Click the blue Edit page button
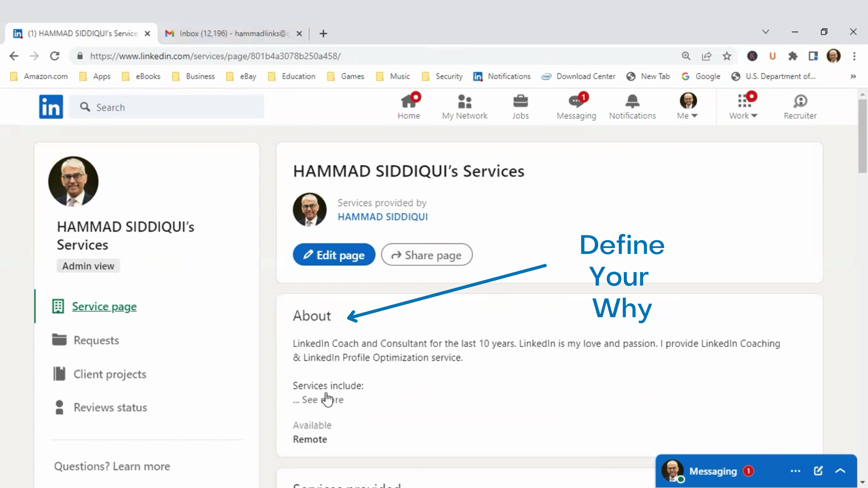 point(334,255)
